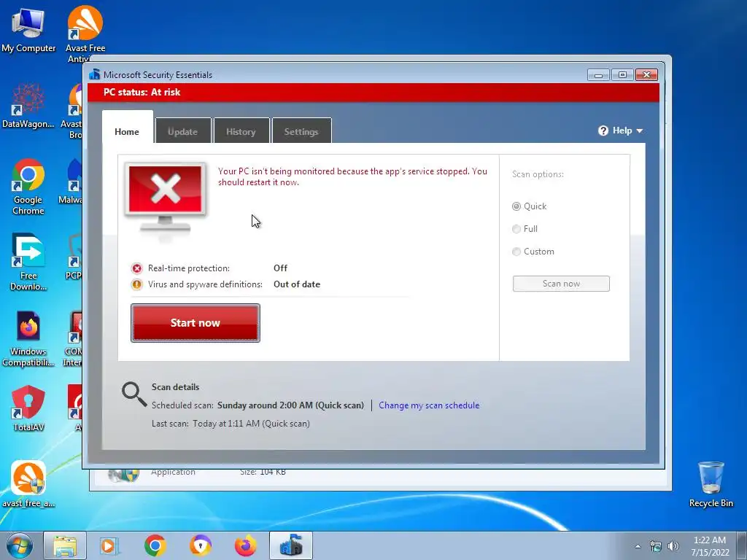This screenshot has height=560, width=747.
Task: Launch Chrome from the taskbar
Action: pyautogui.click(x=155, y=545)
